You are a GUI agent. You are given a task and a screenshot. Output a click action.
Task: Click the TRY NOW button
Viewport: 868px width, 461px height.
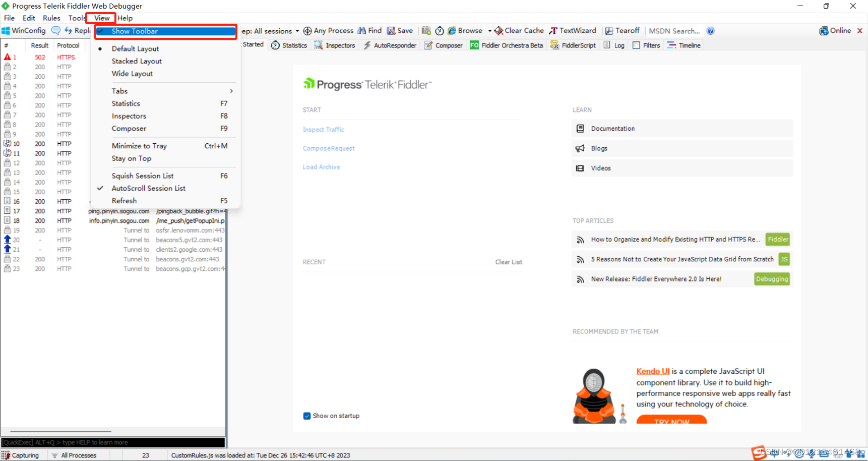tap(671, 420)
